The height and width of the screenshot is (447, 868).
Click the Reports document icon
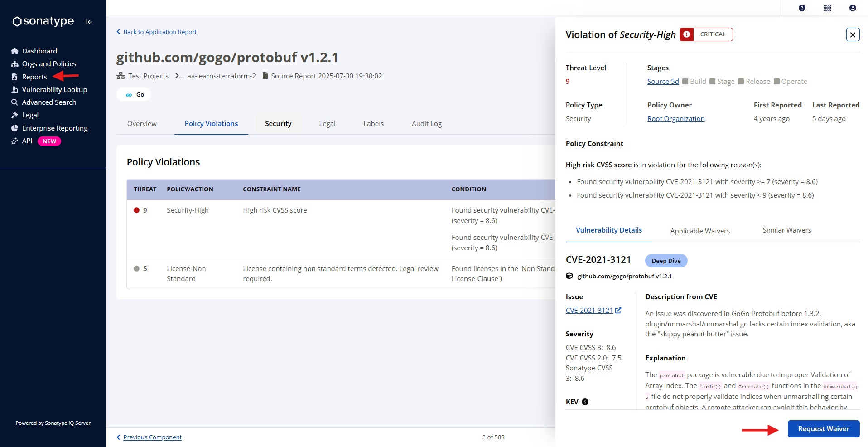(x=14, y=77)
